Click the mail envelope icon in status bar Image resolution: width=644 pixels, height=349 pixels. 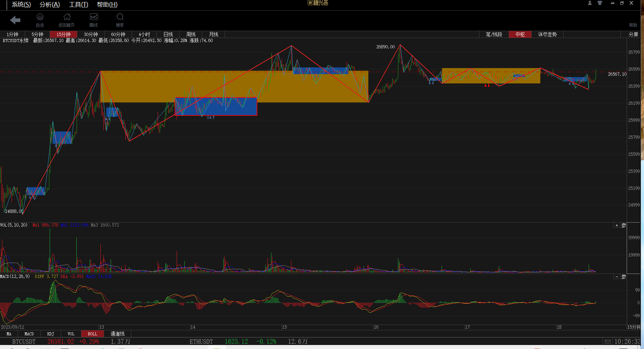tap(608, 341)
